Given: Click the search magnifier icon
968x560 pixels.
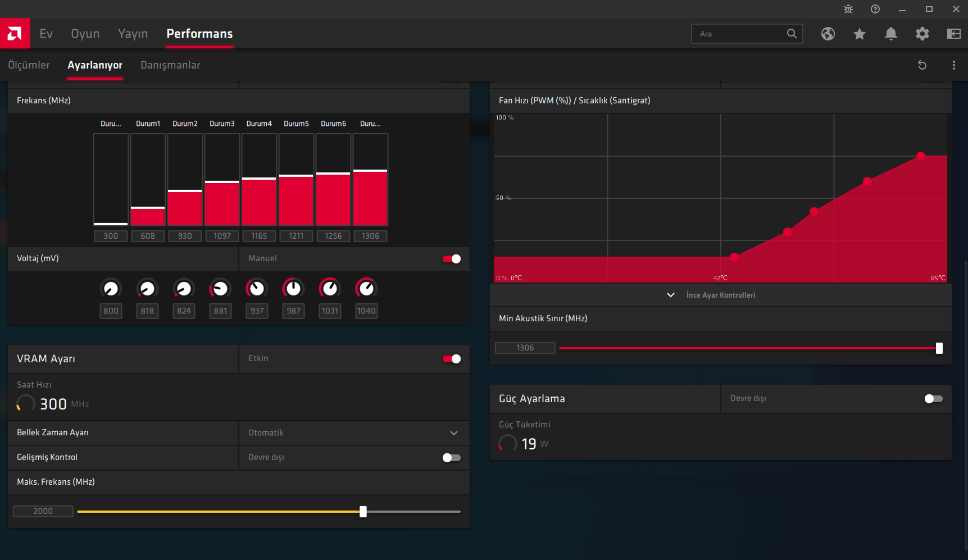Looking at the screenshot, I should click(x=792, y=34).
